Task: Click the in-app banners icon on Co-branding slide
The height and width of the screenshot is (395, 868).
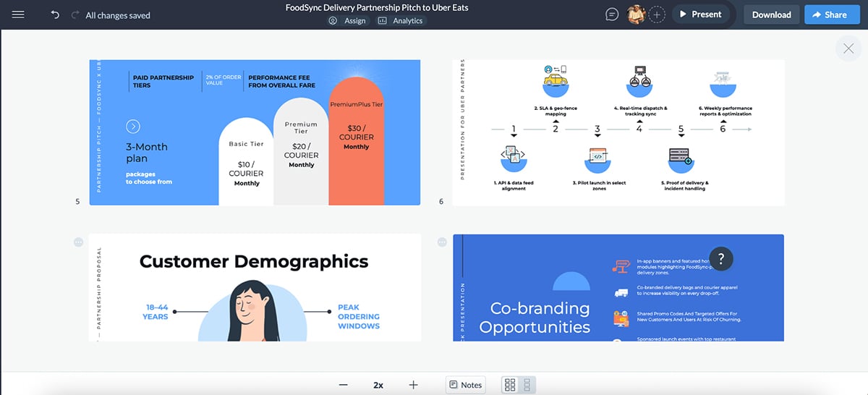Action: point(620,266)
